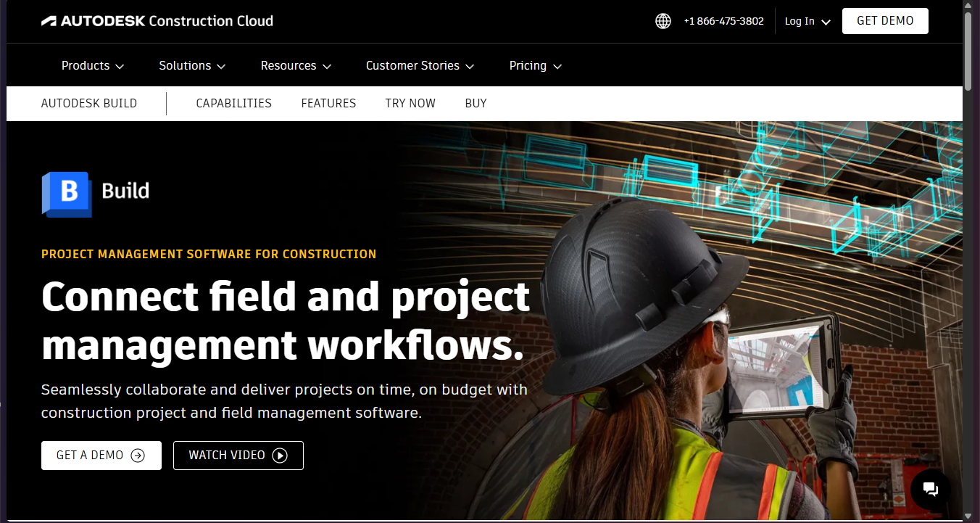Click the Autodesk Construction Cloud logo
980x523 pixels.
[157, 21]
